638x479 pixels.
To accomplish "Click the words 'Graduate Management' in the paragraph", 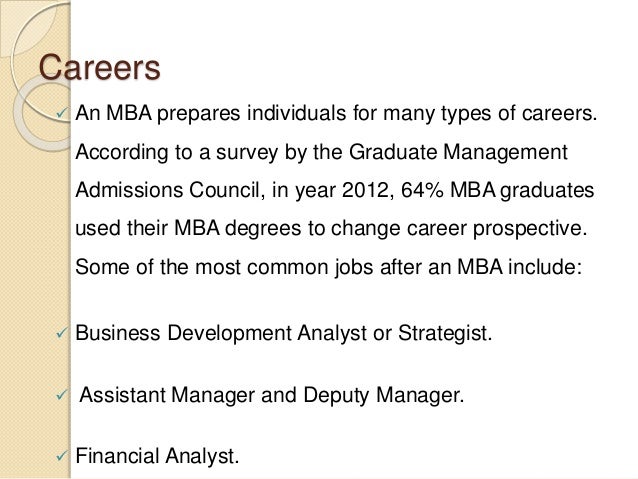I will [458, 152].
